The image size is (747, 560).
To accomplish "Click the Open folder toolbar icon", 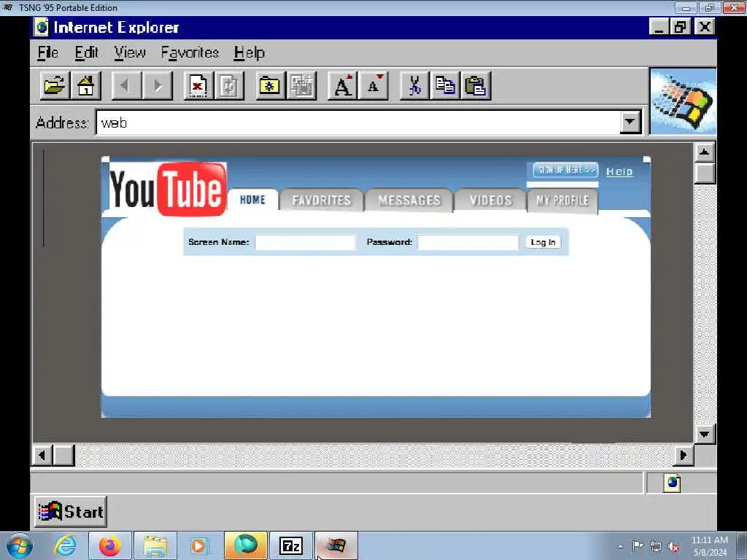I will tap(55, 86).
